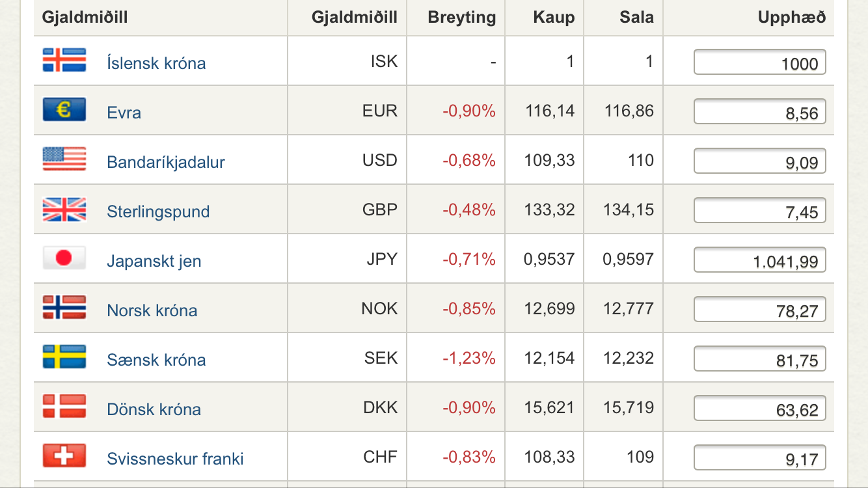Focus the JPY amount field showing 1.041,99
The height and width of the screenshot is (488, 868).
tap(759, 260)
